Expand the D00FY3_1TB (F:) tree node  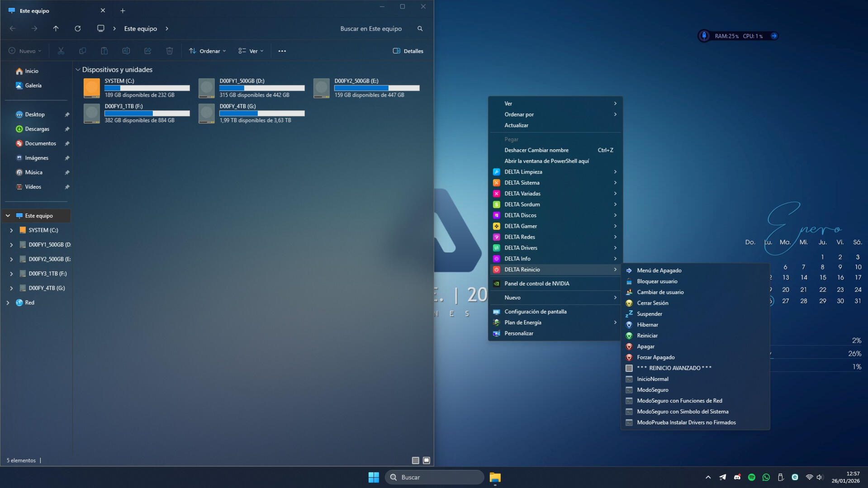point(11,274)
